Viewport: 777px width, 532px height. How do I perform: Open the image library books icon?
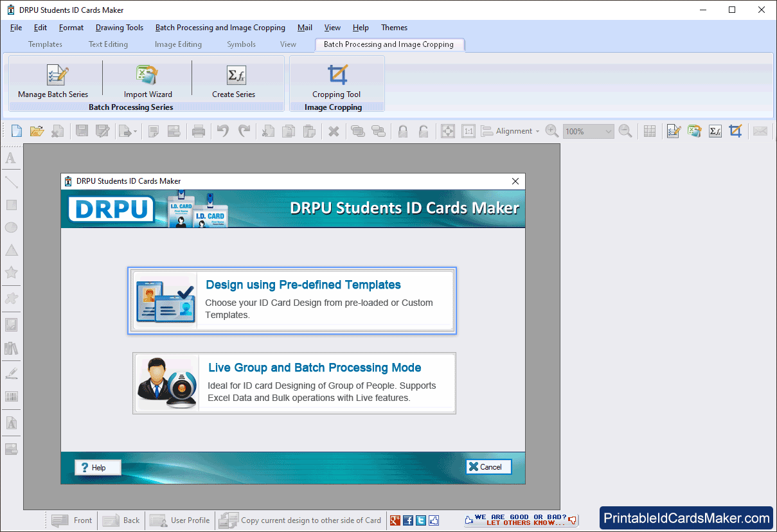(x=11, y=348)
